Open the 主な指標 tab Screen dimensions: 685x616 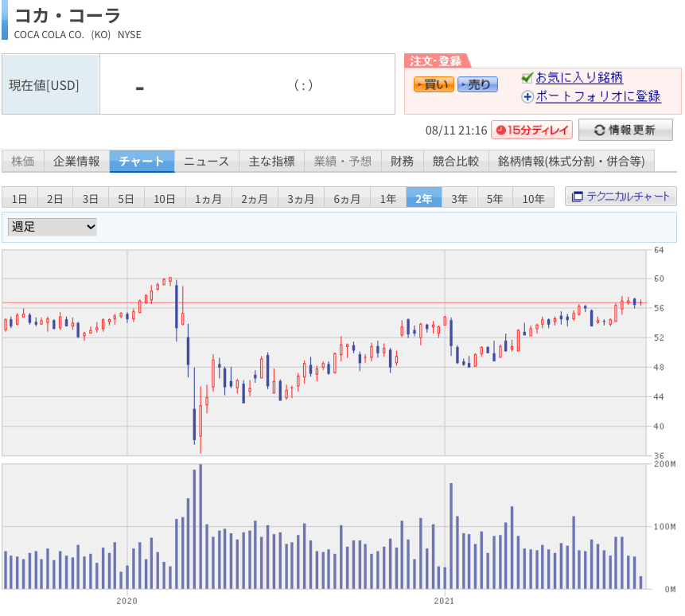(x=271, y=162)
